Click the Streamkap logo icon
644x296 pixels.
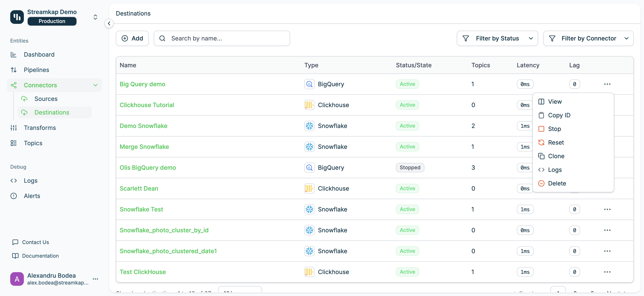(x=17, y=17)
